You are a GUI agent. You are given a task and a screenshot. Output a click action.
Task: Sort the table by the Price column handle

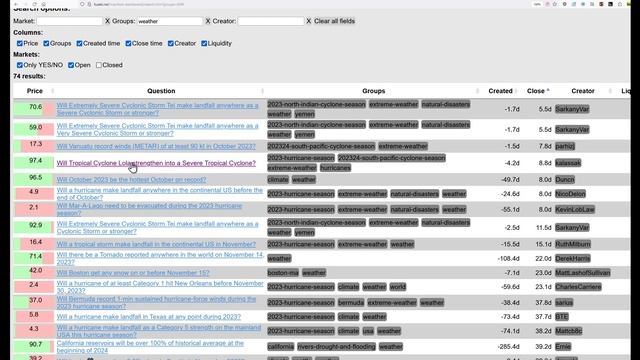pos(52,91)
